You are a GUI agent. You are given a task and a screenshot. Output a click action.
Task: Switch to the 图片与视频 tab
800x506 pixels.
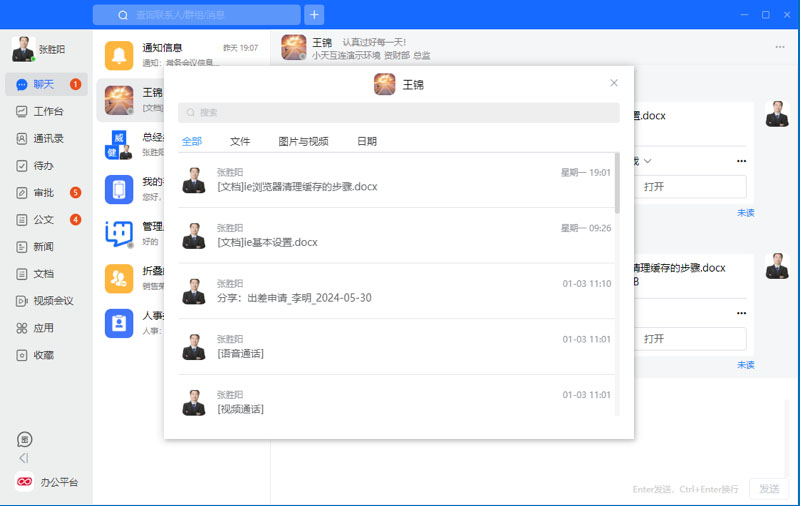coord(303,141)
